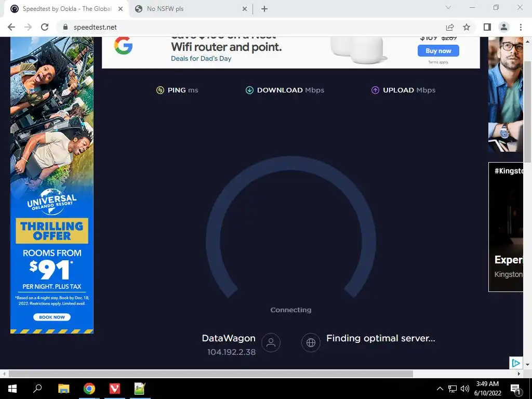Click Buy now in the Google ad

pyautogui.click(x=438, y=51)
